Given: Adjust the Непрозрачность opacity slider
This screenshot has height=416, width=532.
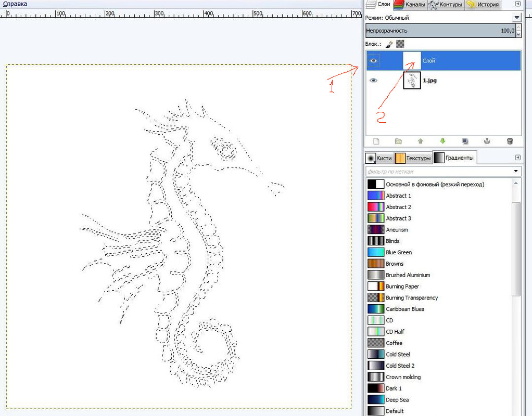Looking at the screenshot, I should click(440, 31).
